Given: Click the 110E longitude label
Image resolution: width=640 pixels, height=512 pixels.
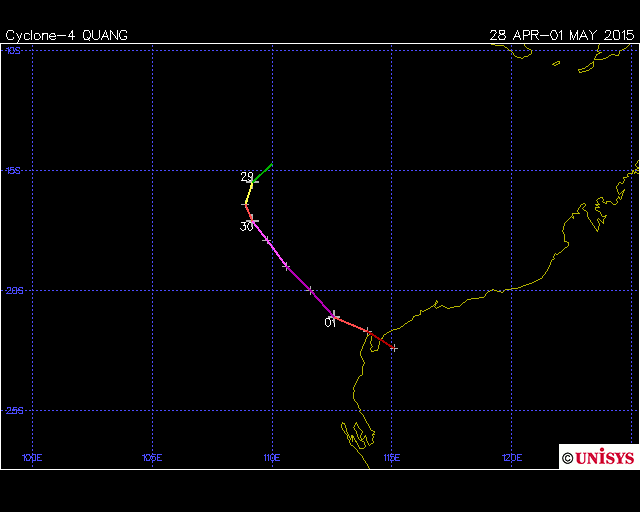Looking at the screenshot, I should tap(271, 458).
